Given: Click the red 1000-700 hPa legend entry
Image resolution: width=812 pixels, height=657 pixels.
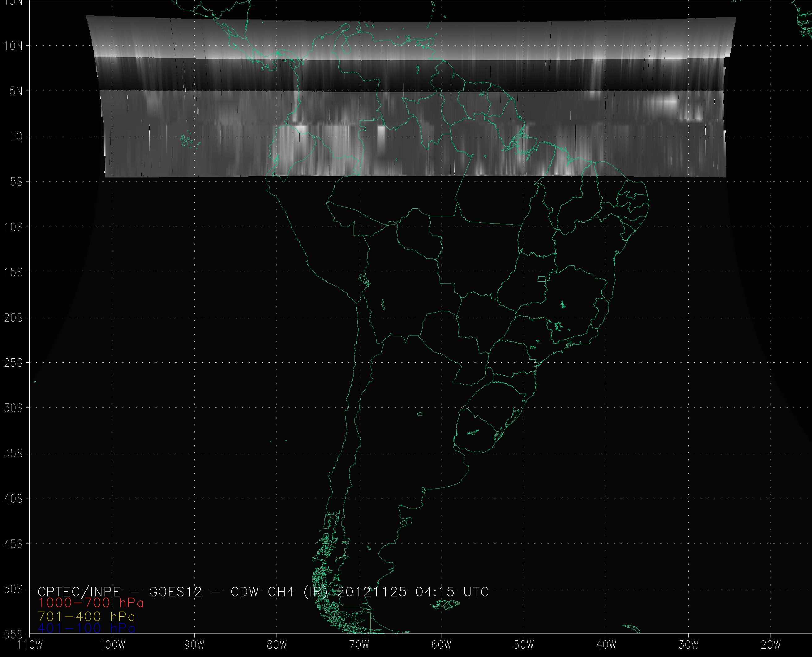Looking at the screenshot, I should tap(91, 603).
